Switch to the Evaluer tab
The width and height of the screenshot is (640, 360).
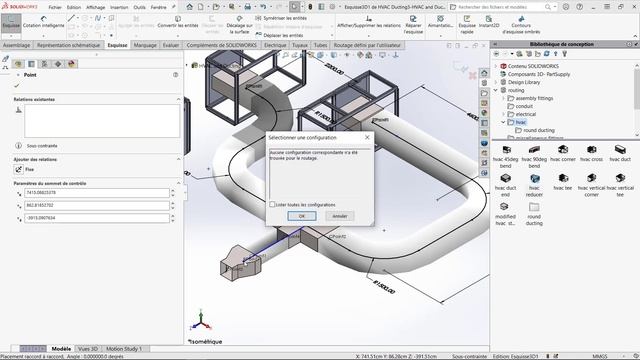coord(171,45)
